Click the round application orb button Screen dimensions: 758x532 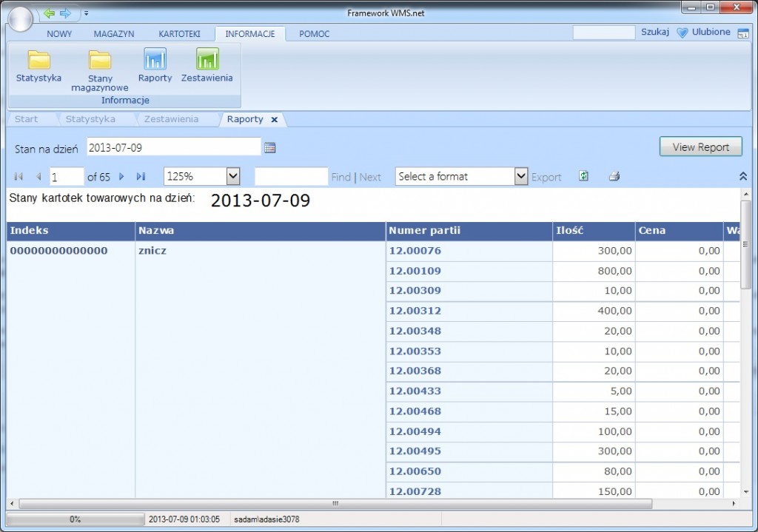coord(20,19)
